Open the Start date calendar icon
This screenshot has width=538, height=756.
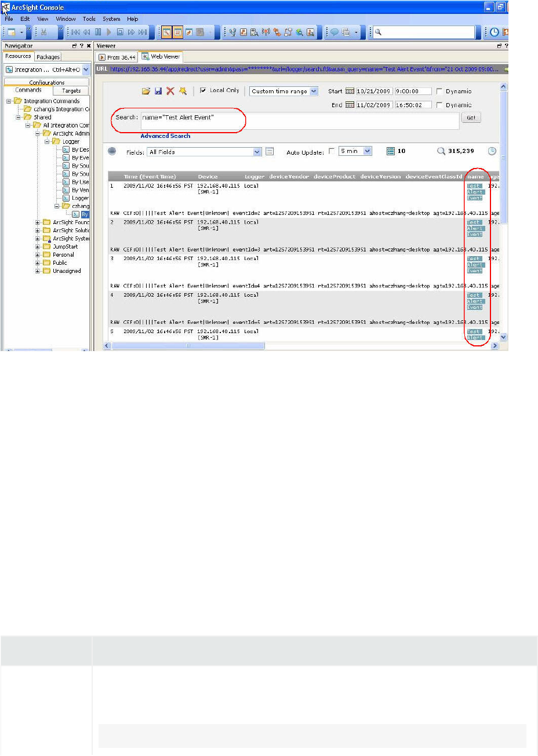350,91
